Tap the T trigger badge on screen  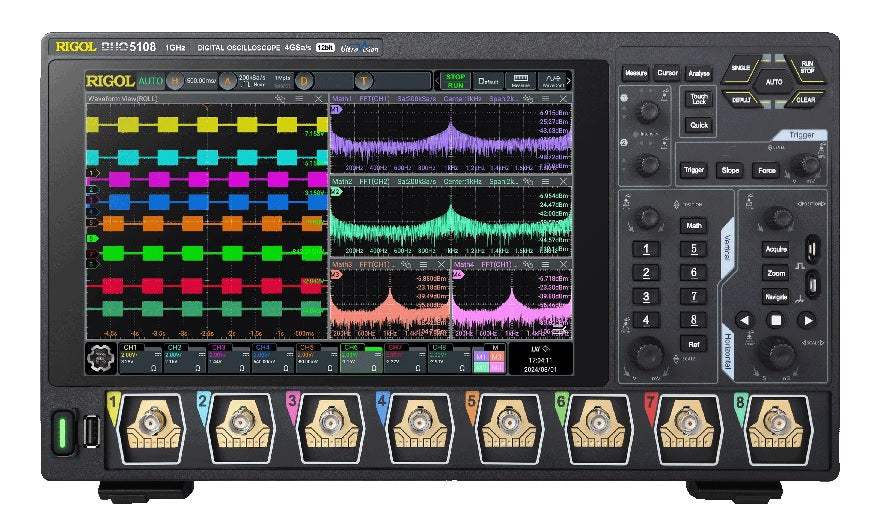363,81
